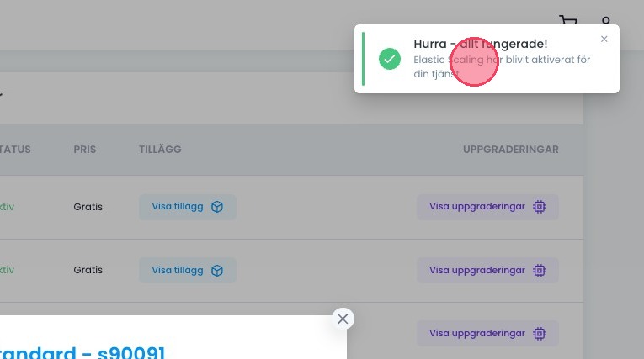Click cube icon in first row's Visa tillägg
The image size is (644, 359).
click(x=217, y=207)
